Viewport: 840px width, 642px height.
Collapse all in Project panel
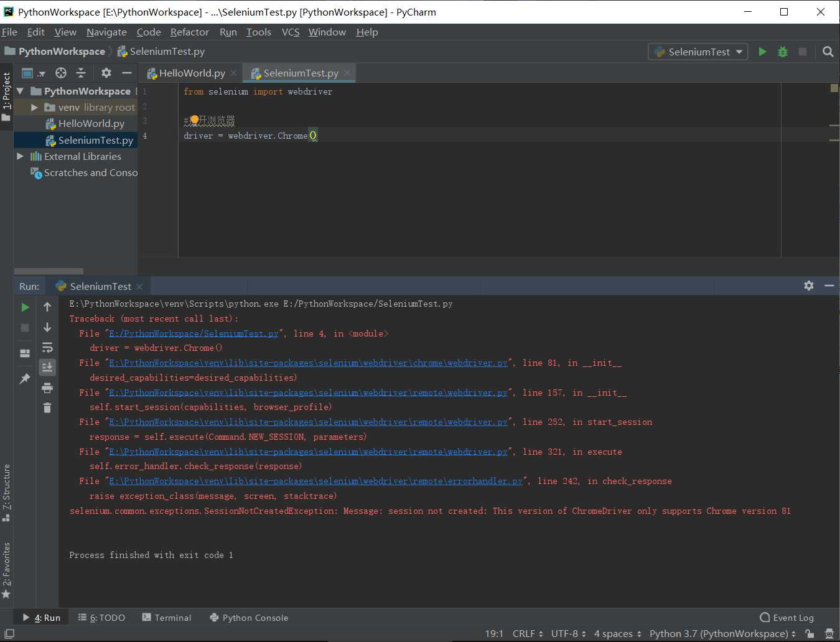point(81,73)
